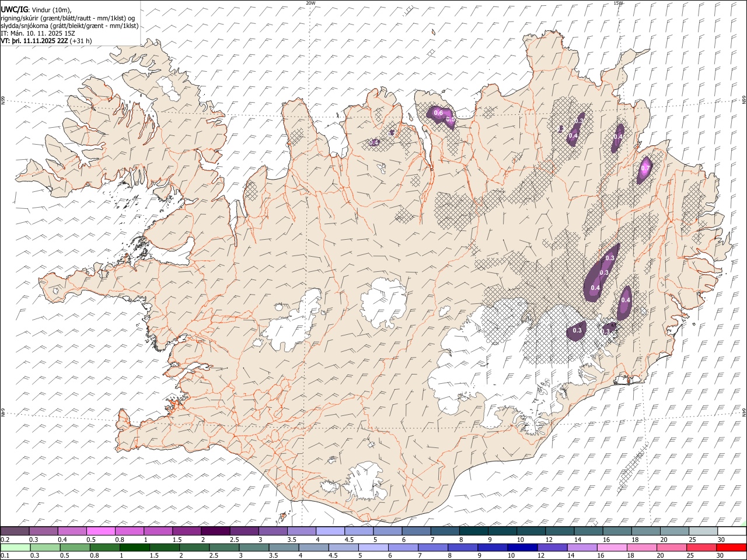Viewport: 747px width, 560px height.
Task: Select snow scale swatch between 0.2 and 0.3
Action: 15,531
